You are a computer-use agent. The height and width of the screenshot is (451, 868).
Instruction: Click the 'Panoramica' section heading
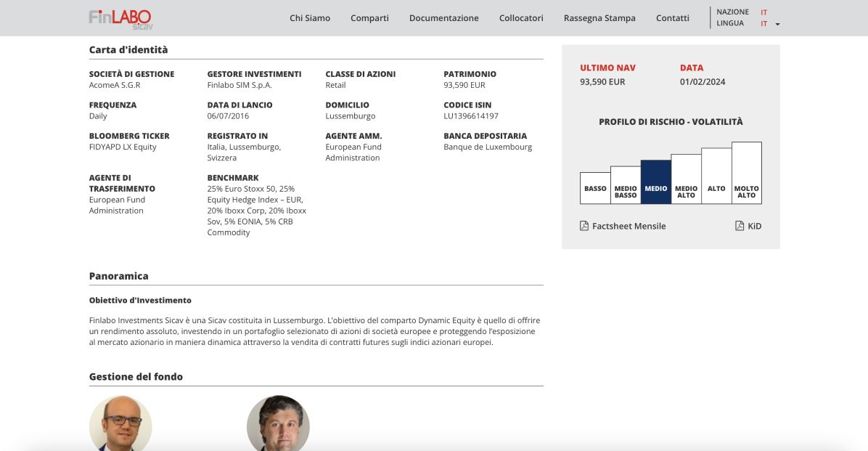(118, 276)
